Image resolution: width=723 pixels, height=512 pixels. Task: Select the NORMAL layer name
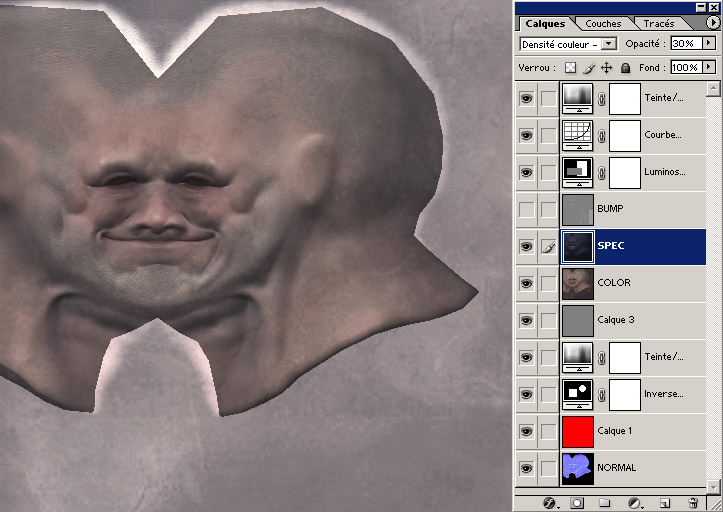(616, 467)
